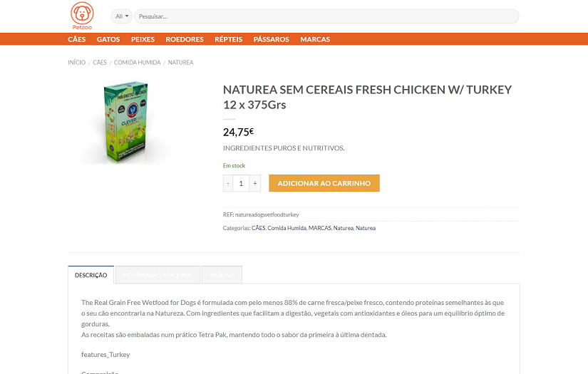Decrease quantity with minus button
Screen dimensions: 588x374
point(228,183)
